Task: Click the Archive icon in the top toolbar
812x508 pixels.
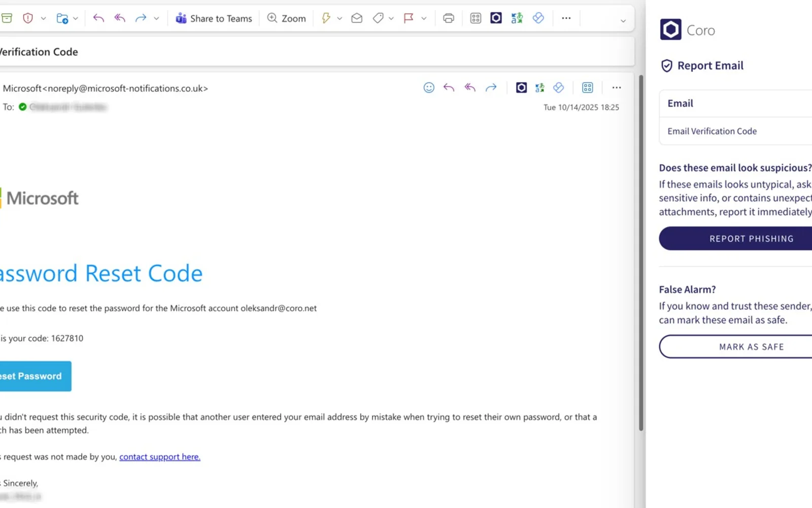Action: tap(7, 18)
